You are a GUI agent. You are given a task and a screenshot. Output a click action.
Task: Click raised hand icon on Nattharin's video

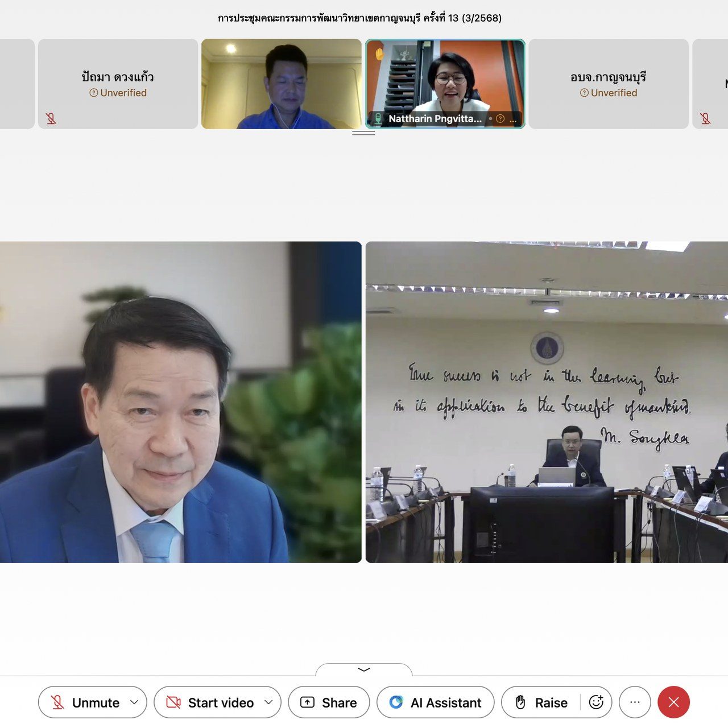tap(379, 53)
